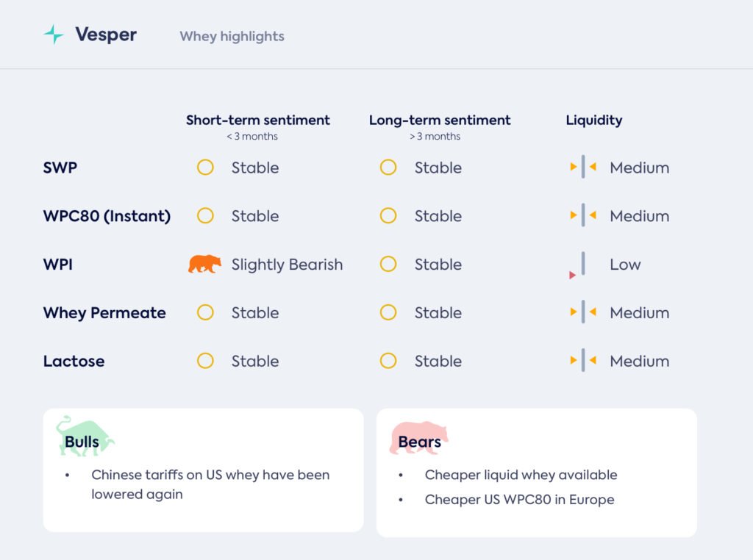
Task: Click the Slightly Bearish label for WPI
Action: (287, 265)
